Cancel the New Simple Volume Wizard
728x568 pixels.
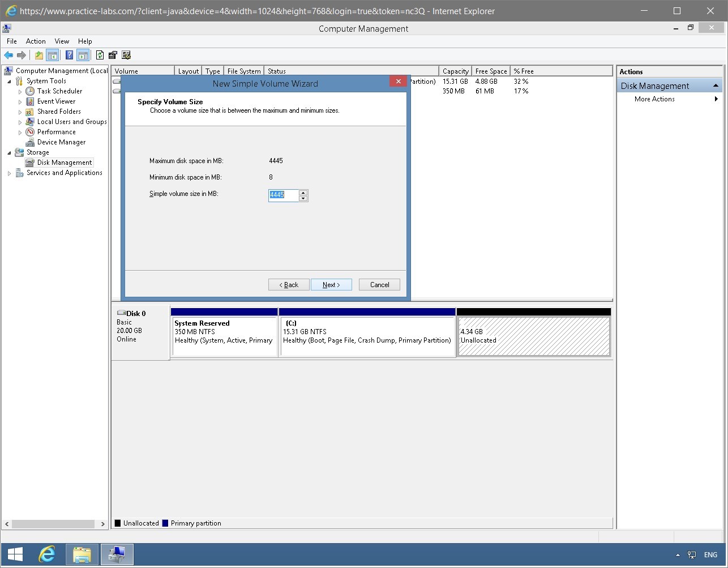click(379, 284)
